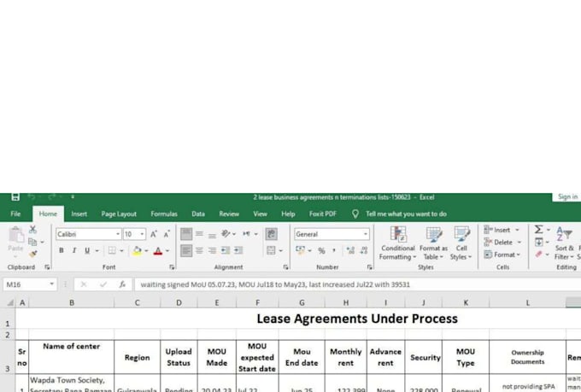Viewport: 581px width, 392px height.
Task: Apply Accounting Number Format icon
Action: pyautogui.click(x=300, y=250)
